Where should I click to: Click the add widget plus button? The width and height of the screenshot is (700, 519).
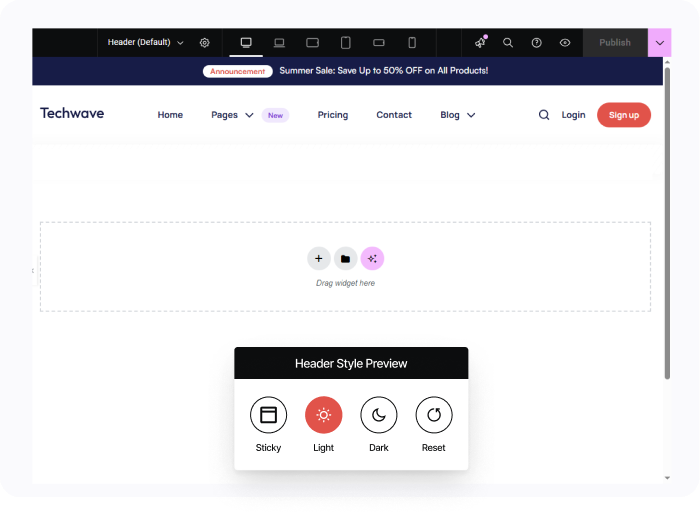[318, 259]
